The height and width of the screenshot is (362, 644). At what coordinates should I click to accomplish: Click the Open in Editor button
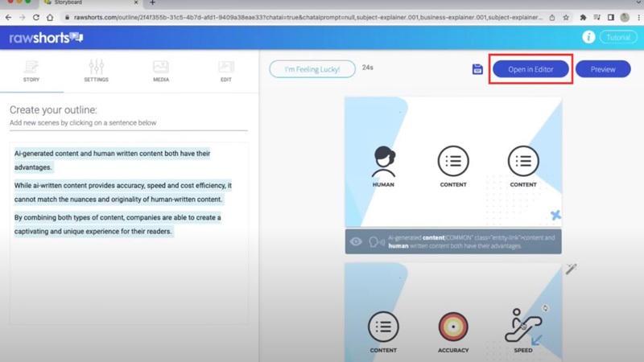click(530, 69)
